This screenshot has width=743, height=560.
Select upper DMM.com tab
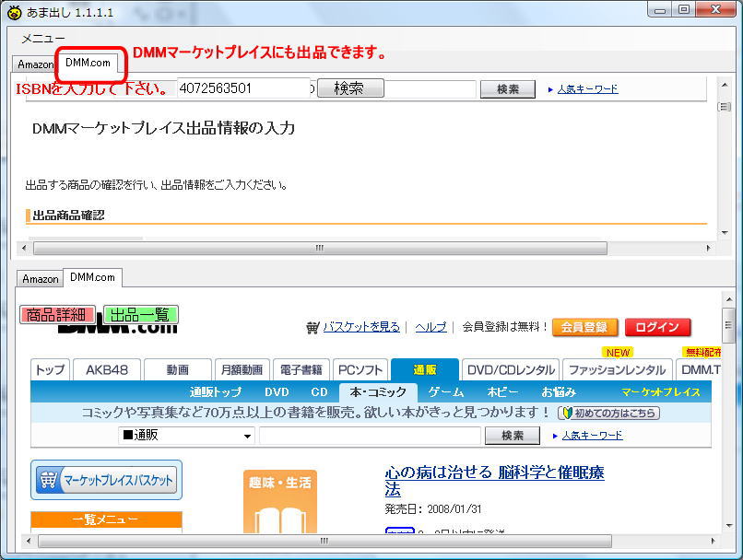click(88, 63)
